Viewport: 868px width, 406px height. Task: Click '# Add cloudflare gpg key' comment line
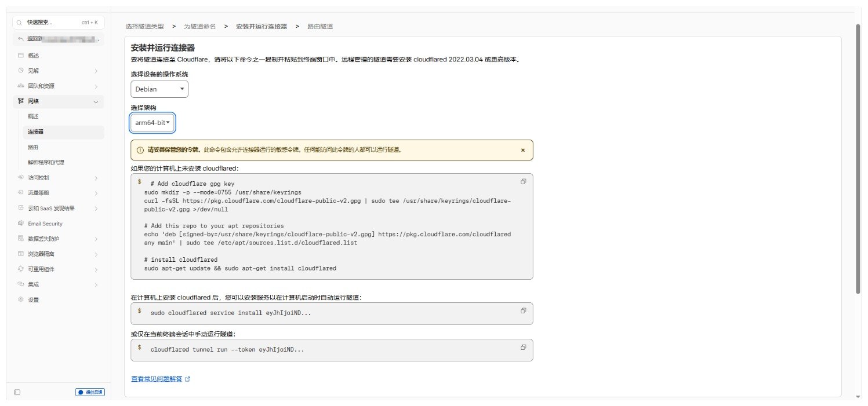[192, 183]
